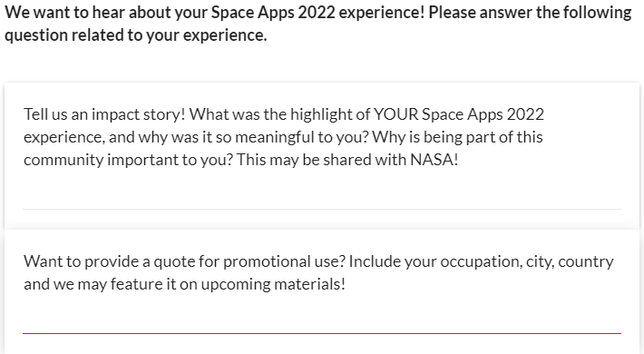Click the capitalized word 'YOUR'
644x354 pixels.
pyautogui.click(x=396, y=114)
